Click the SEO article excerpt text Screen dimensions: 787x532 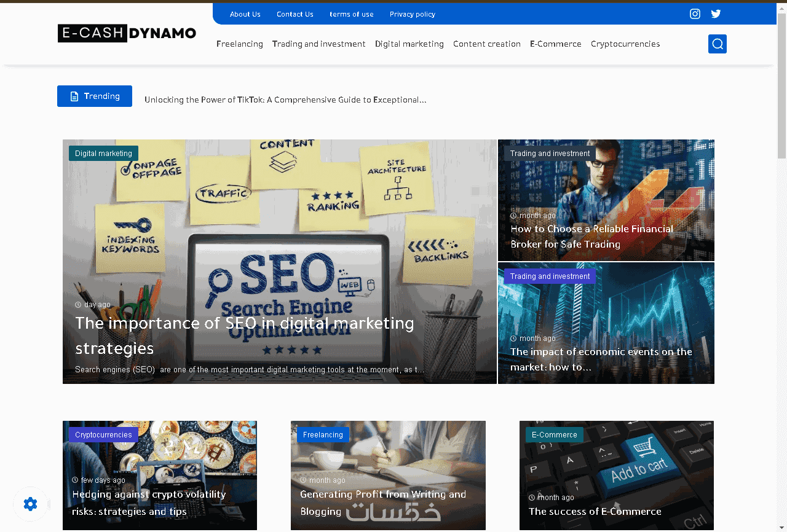(x=250, y=370)
